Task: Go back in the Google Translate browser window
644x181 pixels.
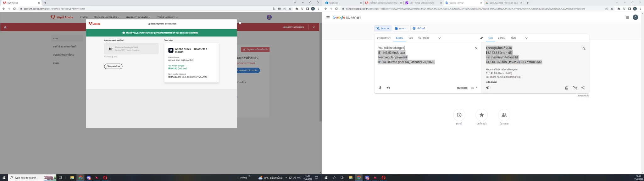Action: click(x=325, y=9)
